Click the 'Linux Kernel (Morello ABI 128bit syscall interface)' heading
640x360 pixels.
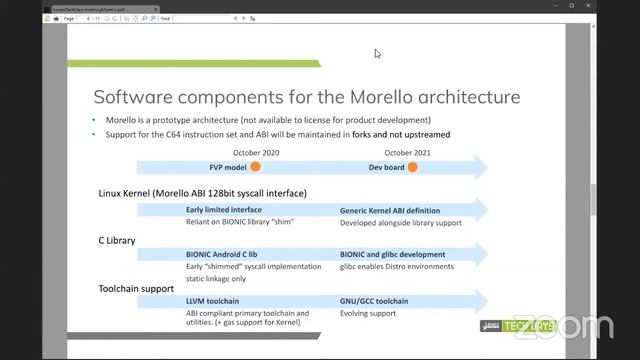(202, 193)
